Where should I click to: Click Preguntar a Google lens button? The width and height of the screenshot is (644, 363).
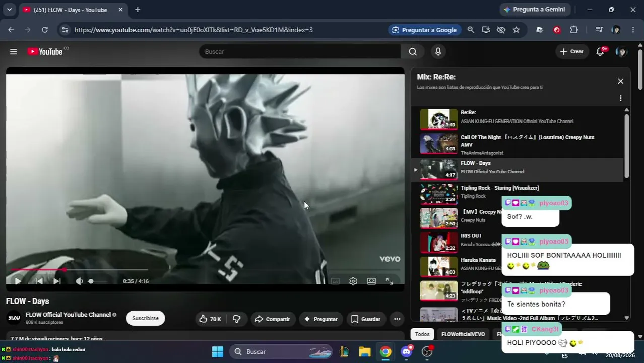[x=424, y=30]
